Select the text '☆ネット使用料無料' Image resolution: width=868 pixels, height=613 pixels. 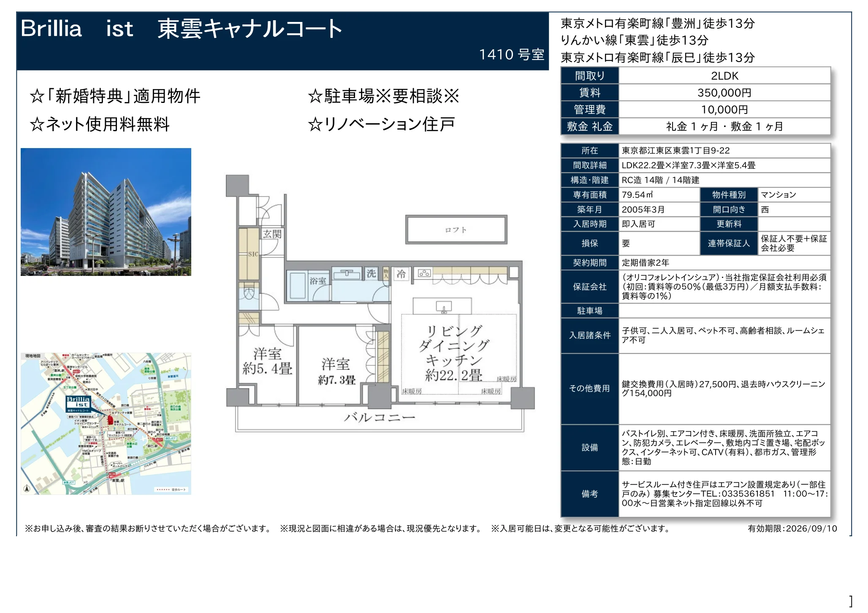[x=100, y=124]
